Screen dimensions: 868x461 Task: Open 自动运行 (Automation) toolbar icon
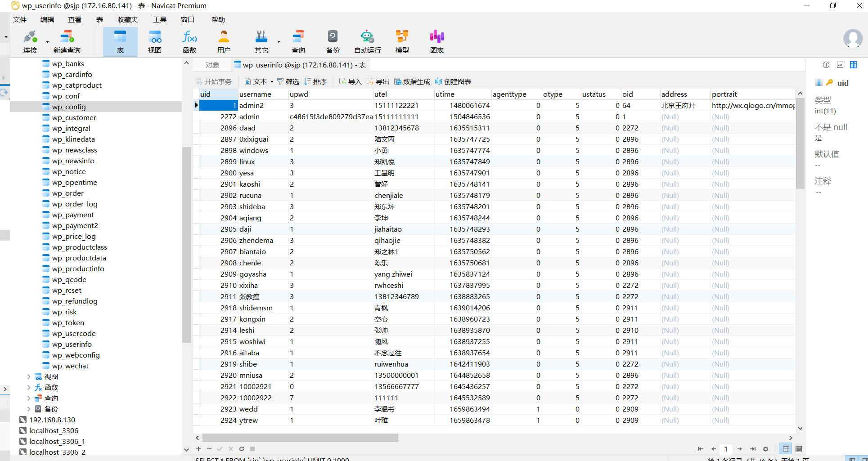tap(367, 41)
